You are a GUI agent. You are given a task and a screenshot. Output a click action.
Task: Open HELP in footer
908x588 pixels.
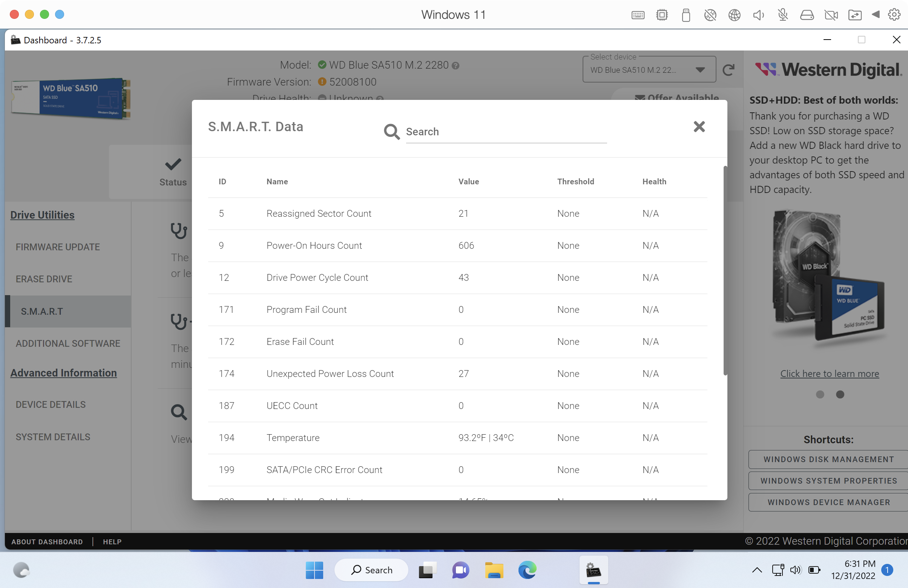[x=112, y=542]
